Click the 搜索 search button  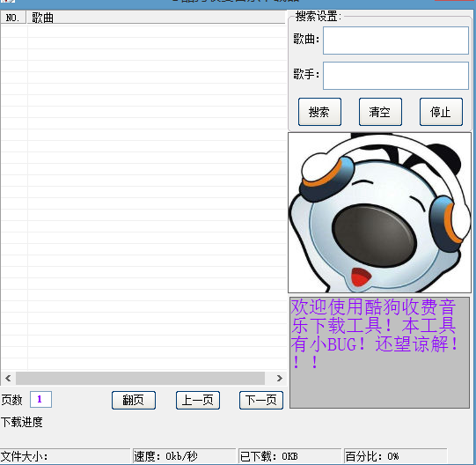[x=319, y=112]
